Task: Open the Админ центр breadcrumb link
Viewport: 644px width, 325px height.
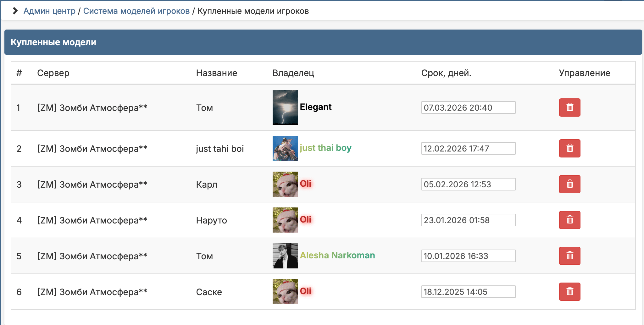Action: [49, 11]
